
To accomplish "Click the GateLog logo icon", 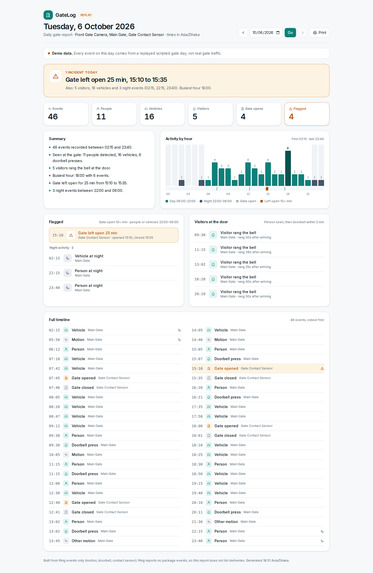I will (48, 15).
